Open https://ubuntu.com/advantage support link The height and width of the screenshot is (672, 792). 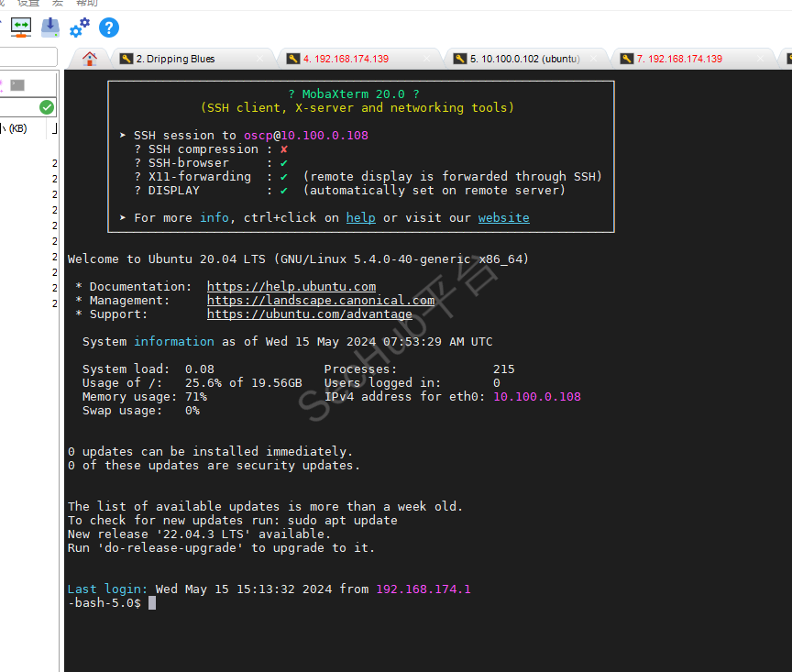(310, 314)
